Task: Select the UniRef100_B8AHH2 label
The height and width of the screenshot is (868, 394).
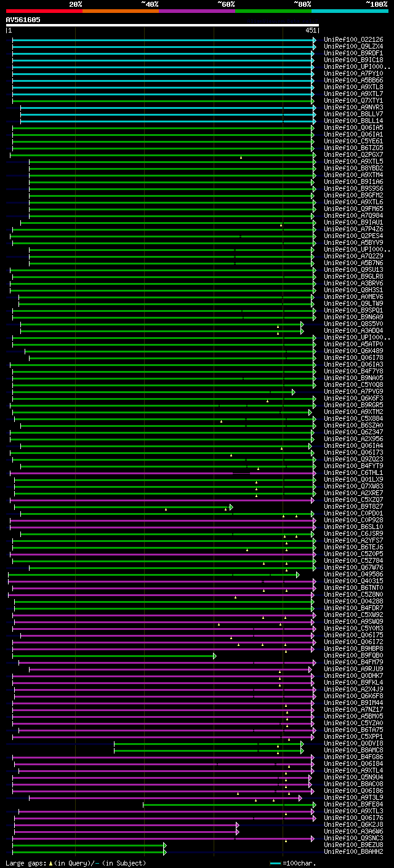Action: tap(353, 851)
